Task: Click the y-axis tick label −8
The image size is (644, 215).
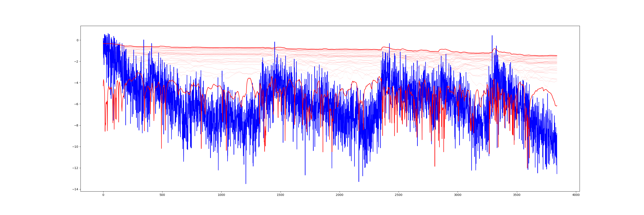Action: pos(76,125)
